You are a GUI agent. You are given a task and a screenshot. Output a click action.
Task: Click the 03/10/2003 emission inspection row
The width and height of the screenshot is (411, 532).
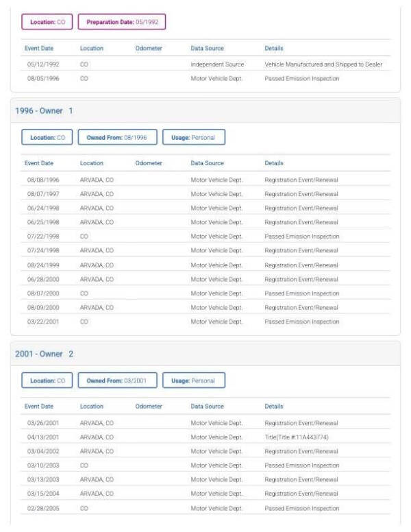click(205, 465)
